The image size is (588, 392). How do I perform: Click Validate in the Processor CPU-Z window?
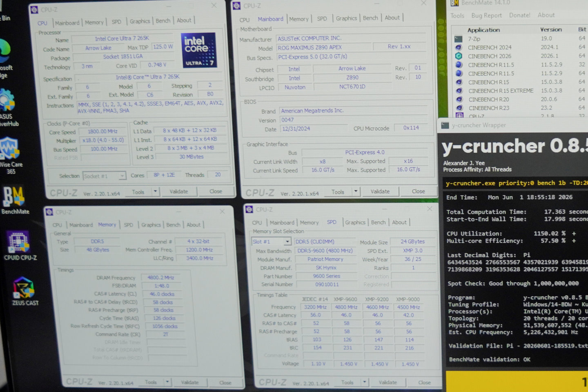point(179,192)
